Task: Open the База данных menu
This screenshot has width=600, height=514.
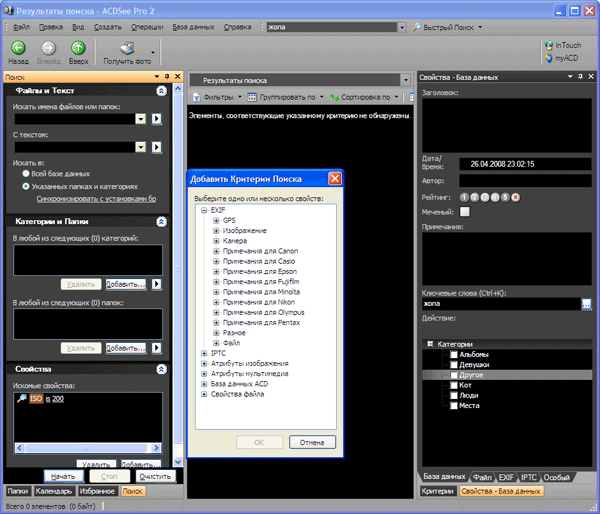Action: tap(193, 27)
